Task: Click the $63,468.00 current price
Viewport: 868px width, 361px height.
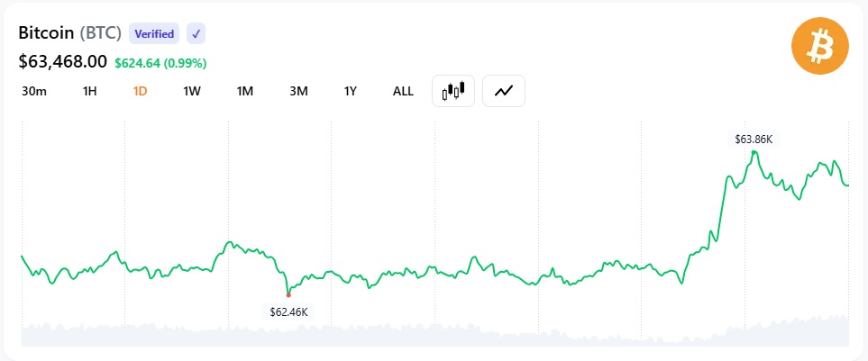Action: pyautogui.click(x=62, y=61)
